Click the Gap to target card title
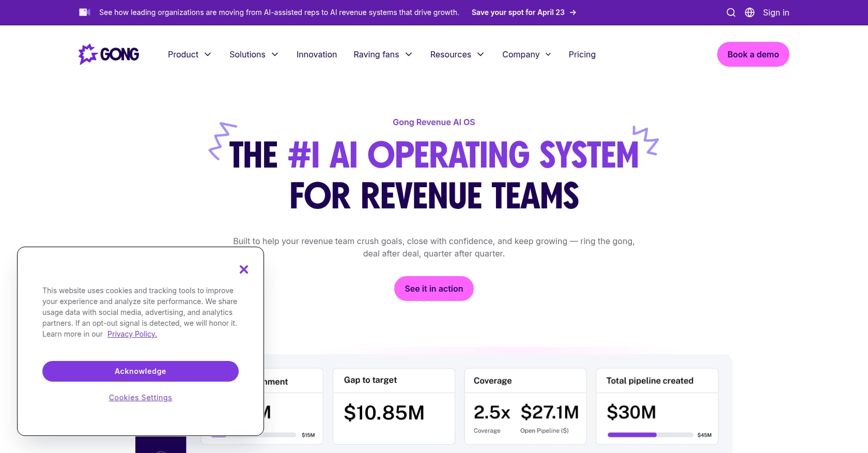The image size is (868, 453). [x=370, y=380]
